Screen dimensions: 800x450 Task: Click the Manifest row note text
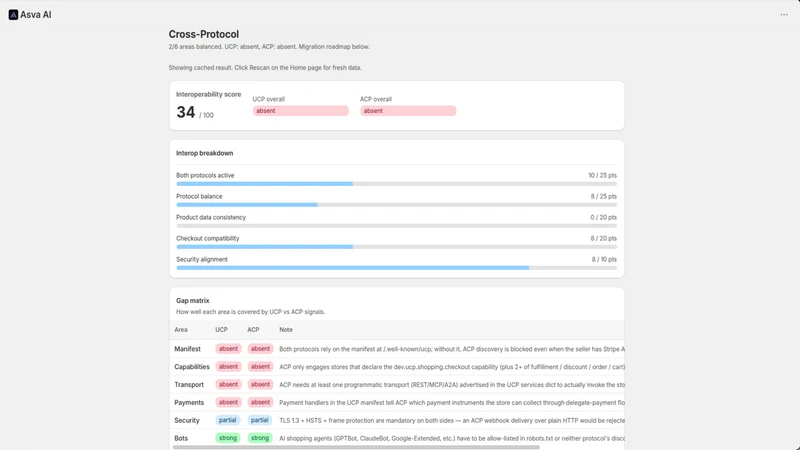(x=452, y=349)
